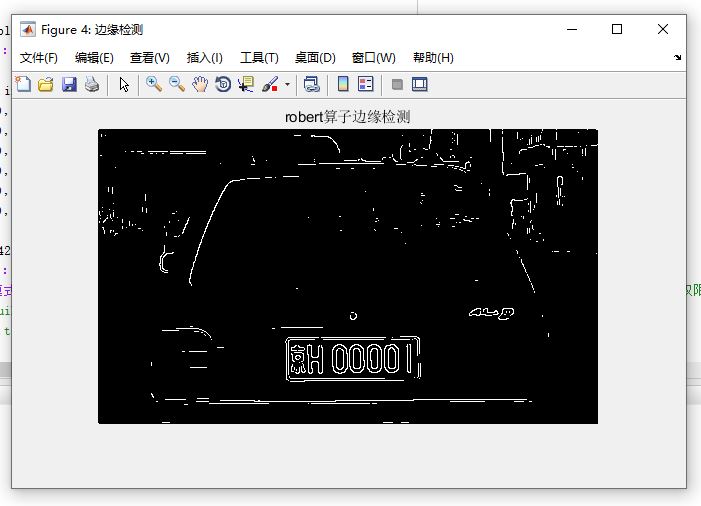Viewport: 701px width, 506px height.
Task: Open the 编辑(E) menu
Action: coord(94,58)
